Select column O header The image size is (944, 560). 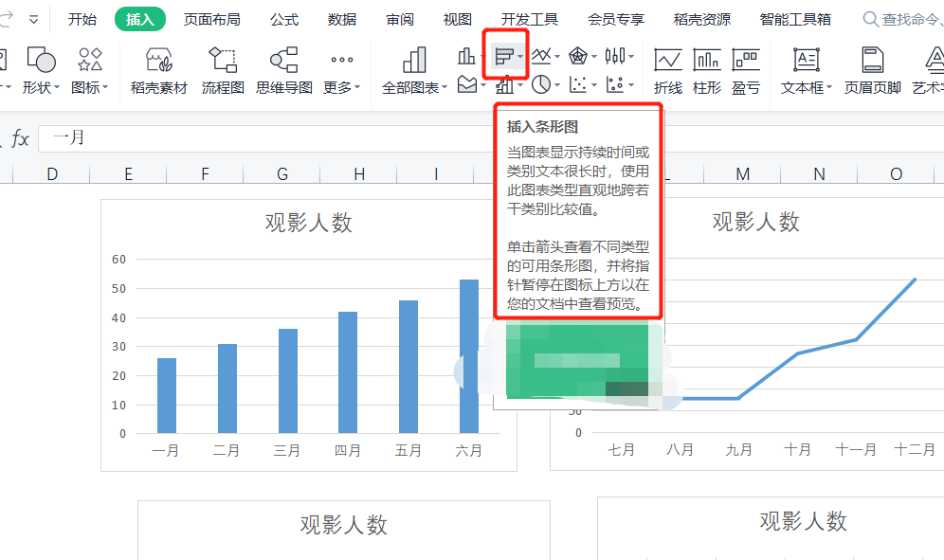(x=896, y=174)
